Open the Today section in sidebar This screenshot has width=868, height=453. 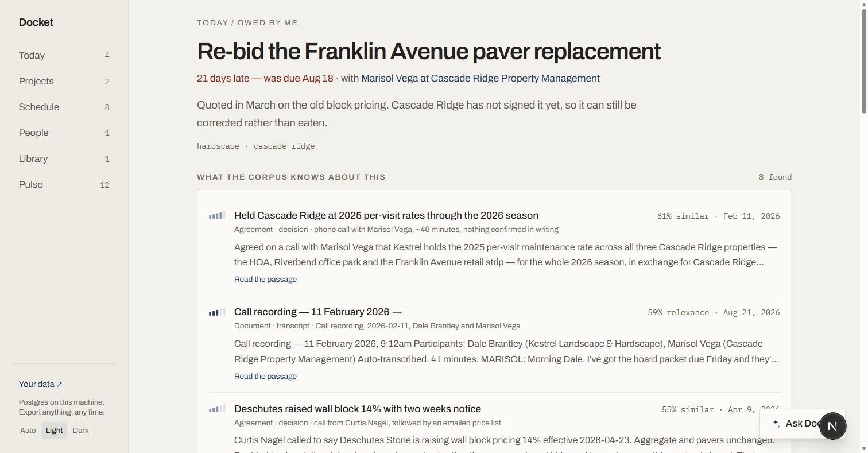(x=64, y=56)
